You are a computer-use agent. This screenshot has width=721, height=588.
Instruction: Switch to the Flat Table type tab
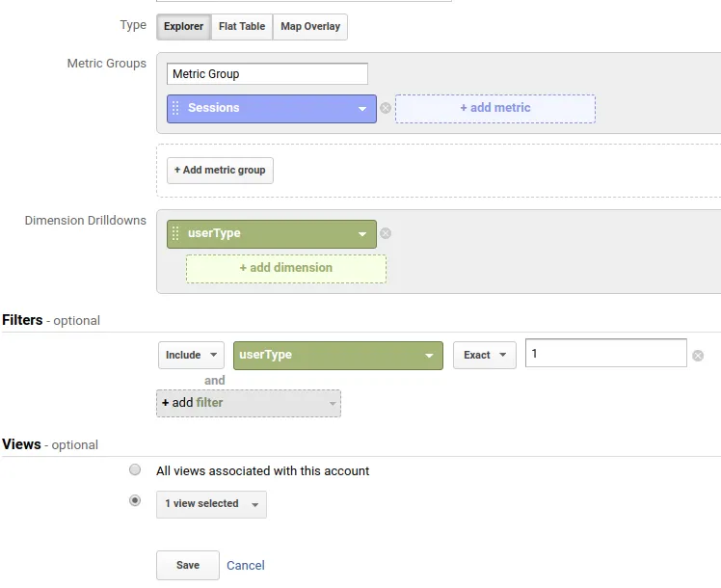[242, 26]
